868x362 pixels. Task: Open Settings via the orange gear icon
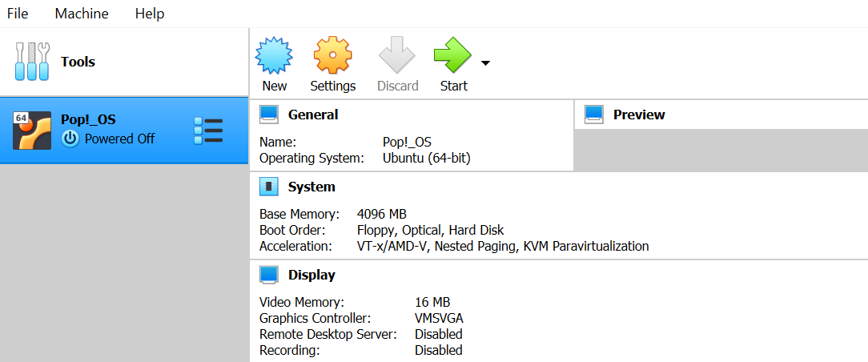(332, 55)
